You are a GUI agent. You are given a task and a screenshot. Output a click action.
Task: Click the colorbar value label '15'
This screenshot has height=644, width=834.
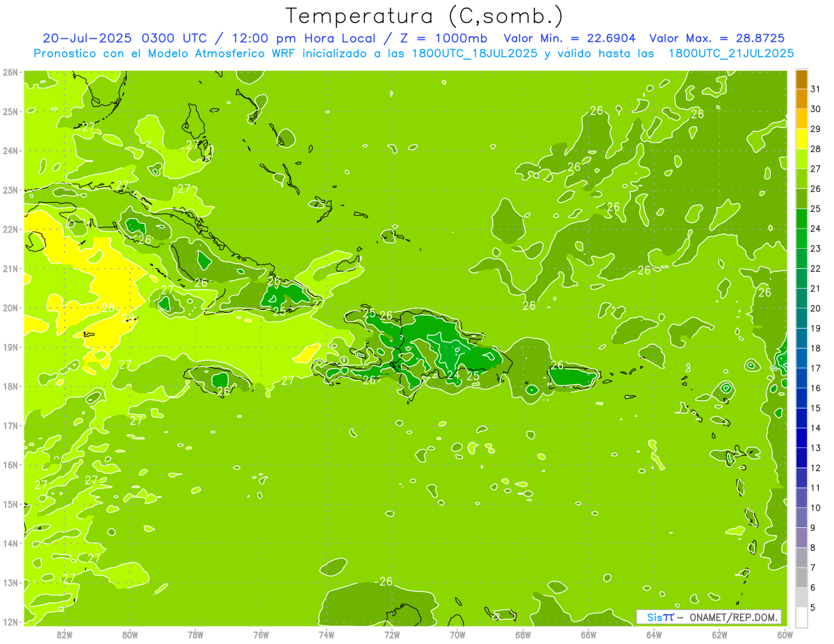[816, 408]
